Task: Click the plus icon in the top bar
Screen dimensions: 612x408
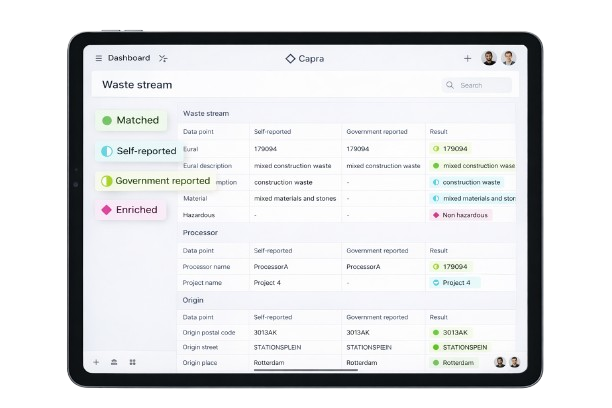Action: pos(467,58)
